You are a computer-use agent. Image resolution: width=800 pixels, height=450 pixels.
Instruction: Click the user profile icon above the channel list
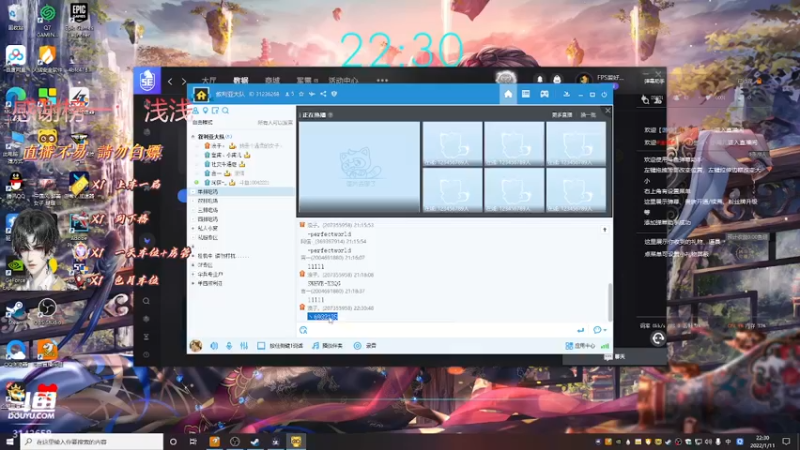coord(195,111)
